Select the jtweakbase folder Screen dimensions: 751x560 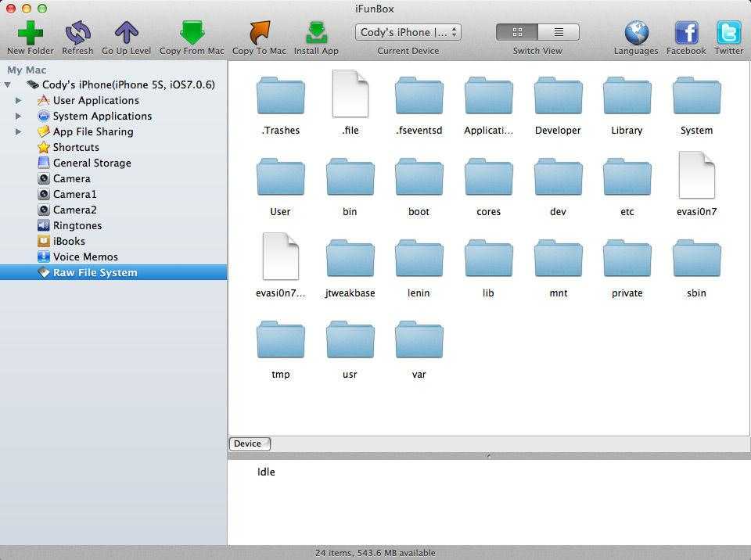tap(350, 259)
